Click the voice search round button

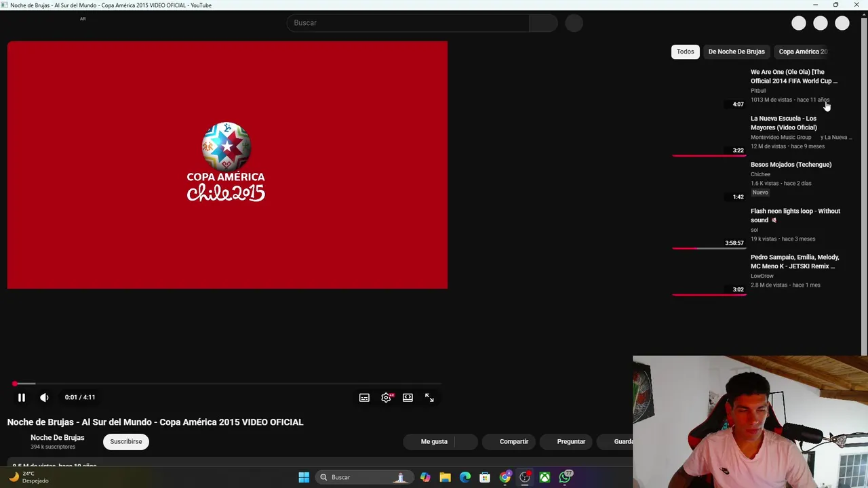coord(574,23)
